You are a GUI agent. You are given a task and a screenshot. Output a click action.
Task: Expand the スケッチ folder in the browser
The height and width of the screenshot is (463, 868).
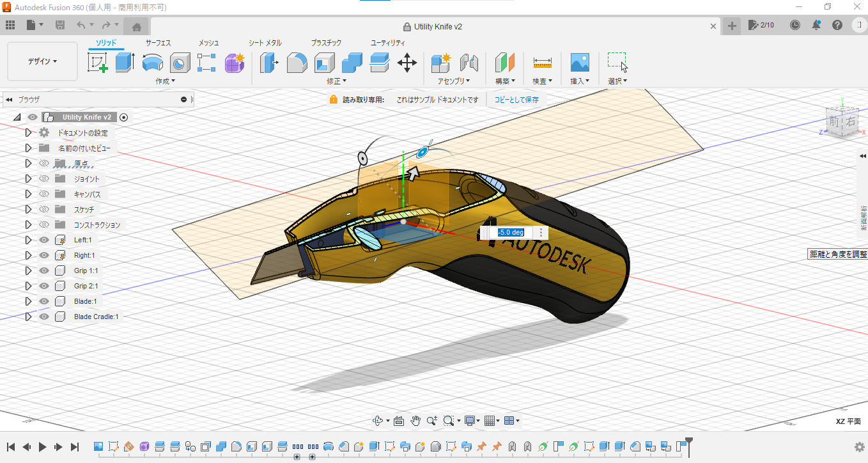[x=27, y=209]
